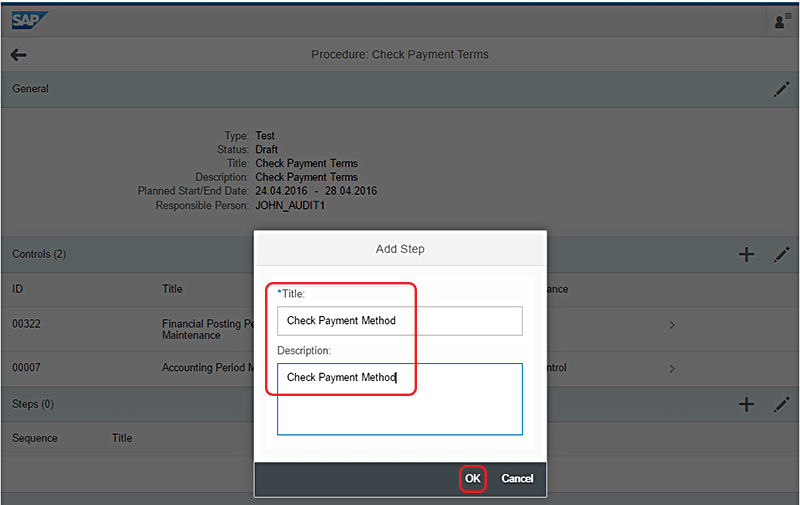Cancel the Add Step dialog
Screen dimensions: 800x505
click(x=517, y=479)
